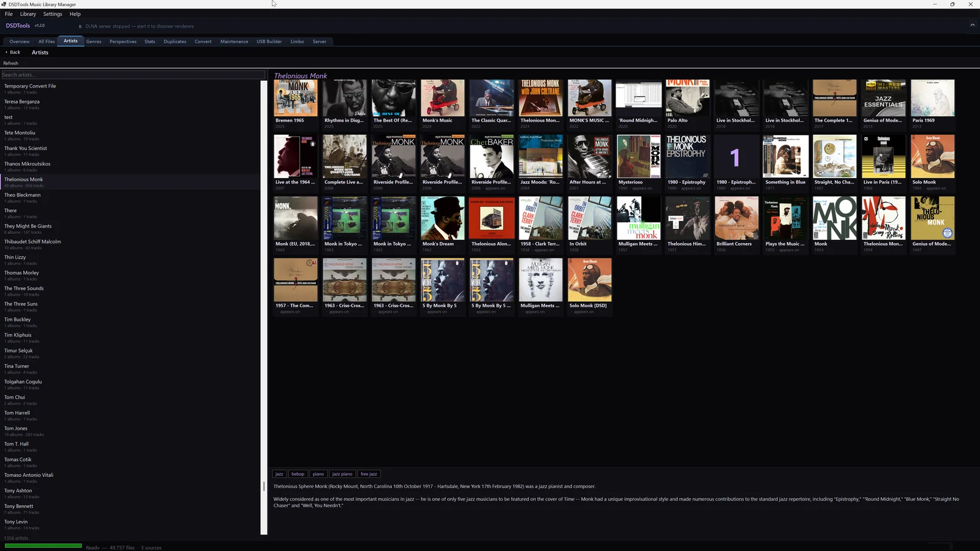Select artist Tete Montoliu
Image resolution: width=980 pixels, height=551 pixels.
(x=130, y=135)
